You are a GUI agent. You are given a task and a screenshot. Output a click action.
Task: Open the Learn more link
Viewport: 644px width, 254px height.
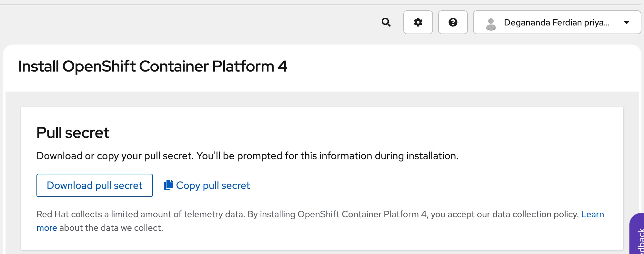pyautogui.click(x=592, y=214)
